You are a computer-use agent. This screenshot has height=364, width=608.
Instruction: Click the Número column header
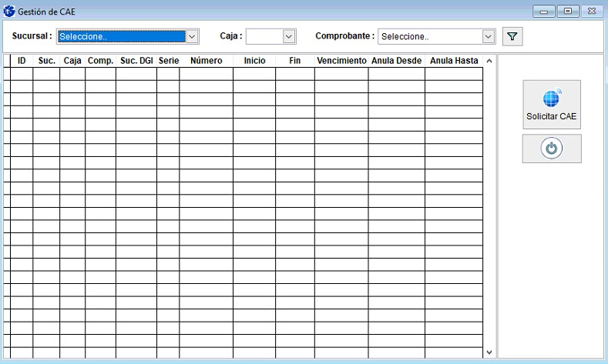click(x=206, y=61)
